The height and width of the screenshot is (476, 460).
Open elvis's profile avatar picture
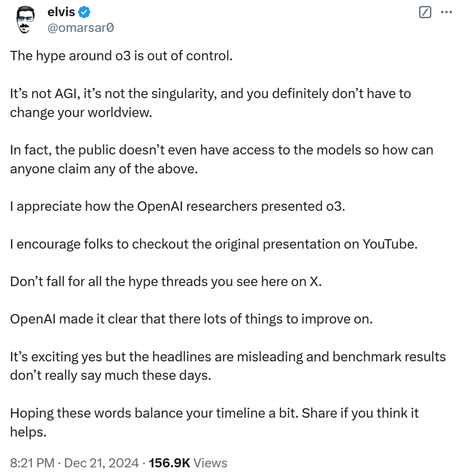[x=25, y=20]
